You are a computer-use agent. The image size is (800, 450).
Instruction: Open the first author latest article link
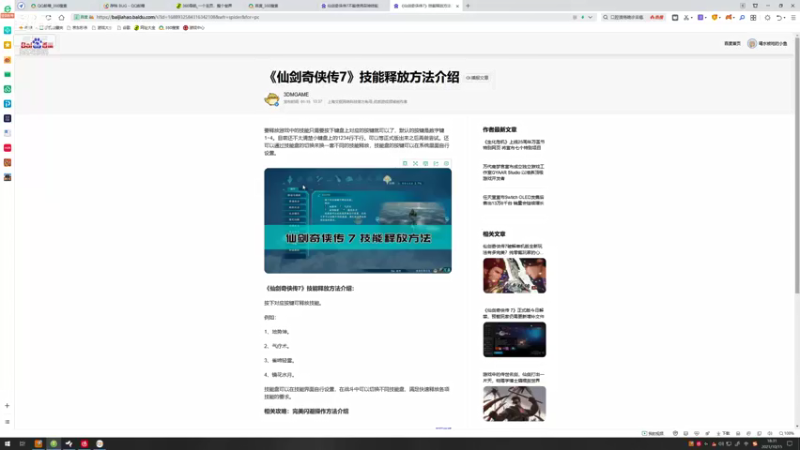[x=514, y=145]
